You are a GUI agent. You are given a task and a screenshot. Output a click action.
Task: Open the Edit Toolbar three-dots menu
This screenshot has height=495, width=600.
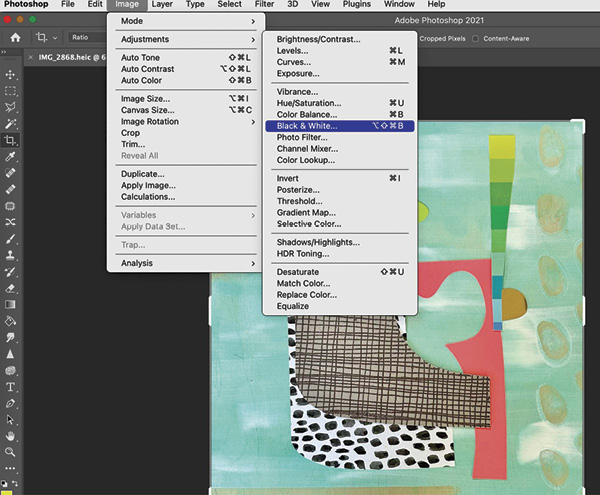(10, 468)
